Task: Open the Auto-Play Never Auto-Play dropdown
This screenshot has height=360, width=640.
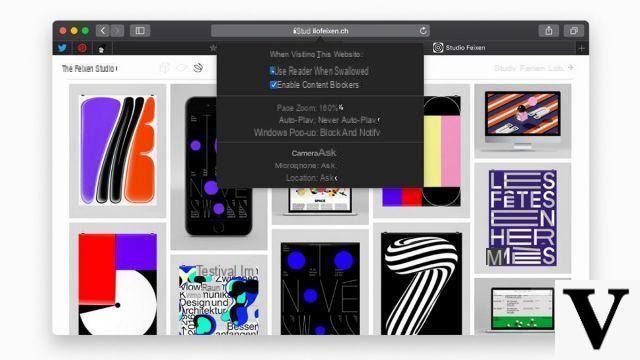Action: [x=329, y=120]
